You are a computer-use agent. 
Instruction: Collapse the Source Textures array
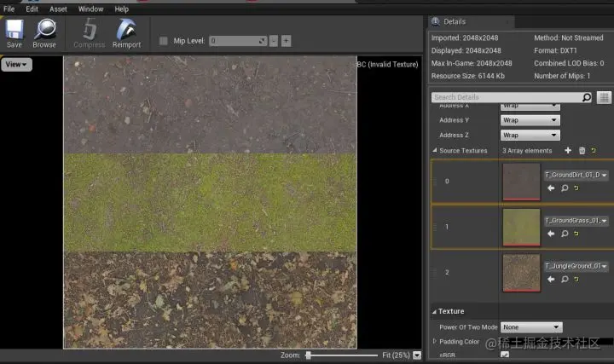[435, 150]
